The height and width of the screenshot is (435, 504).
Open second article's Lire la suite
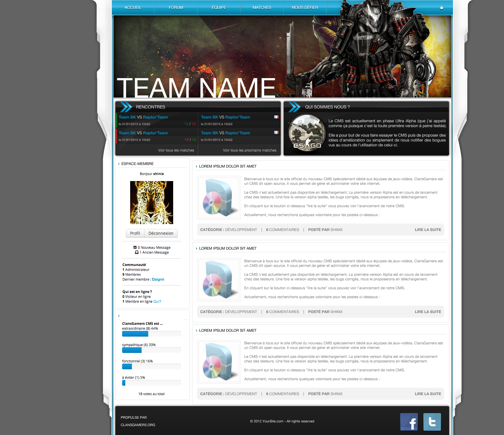pyautogui.click(x=428, y=312)
